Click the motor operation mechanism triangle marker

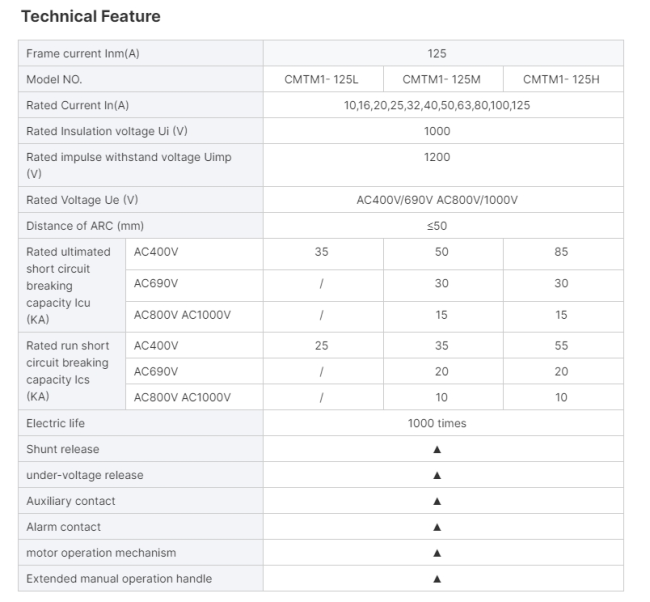coord(437,553)
